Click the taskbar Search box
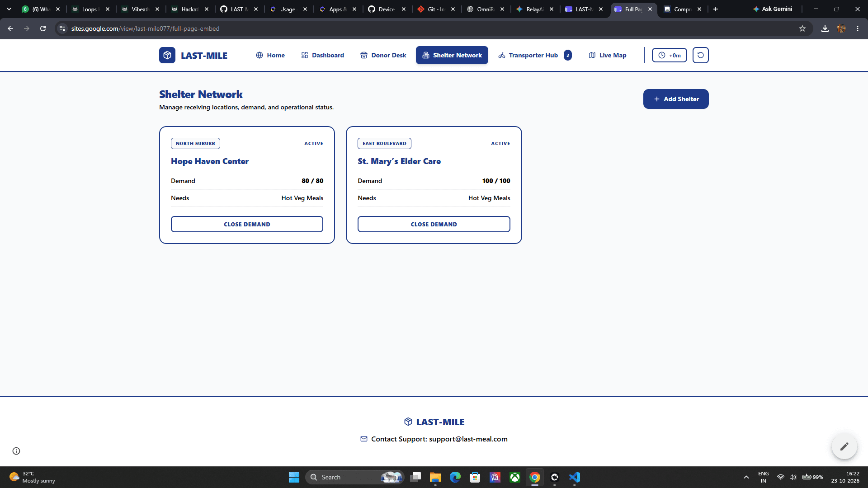Screen dimensions: 868x488 click(354, 477)
